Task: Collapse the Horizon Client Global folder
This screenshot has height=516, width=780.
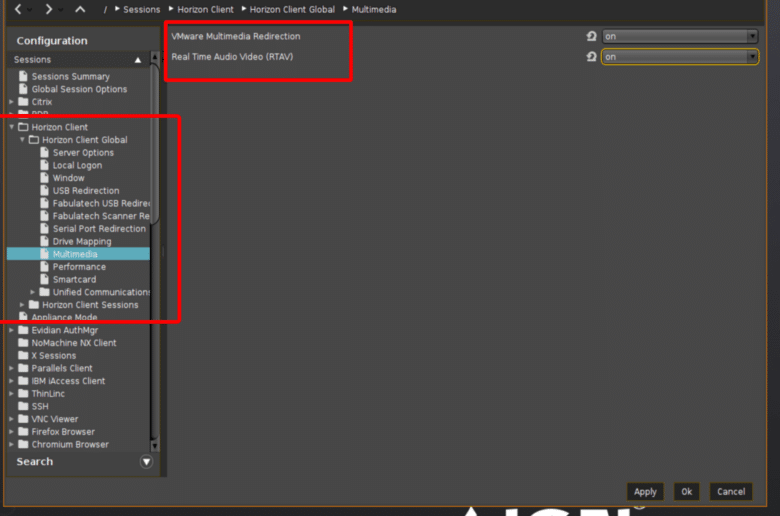Action: (x=22, y=140)
